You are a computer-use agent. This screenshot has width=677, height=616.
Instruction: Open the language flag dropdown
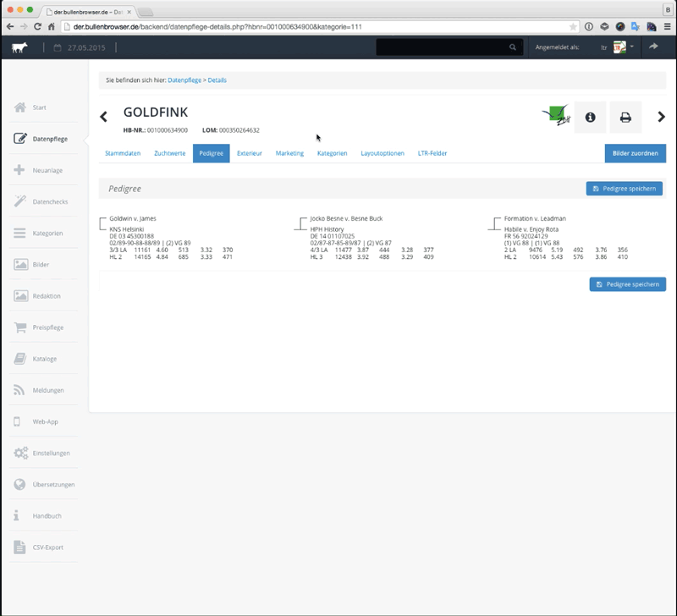[x=622, y=47]
